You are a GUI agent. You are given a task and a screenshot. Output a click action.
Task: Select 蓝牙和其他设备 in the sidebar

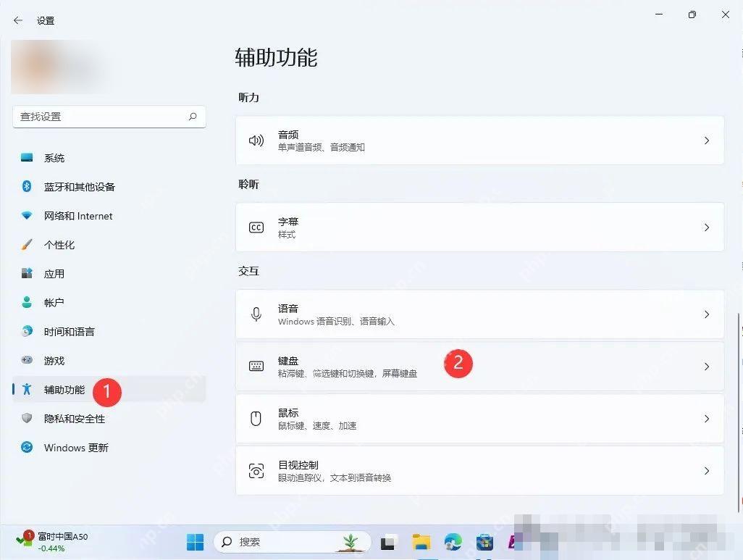[x=109, y=186]
